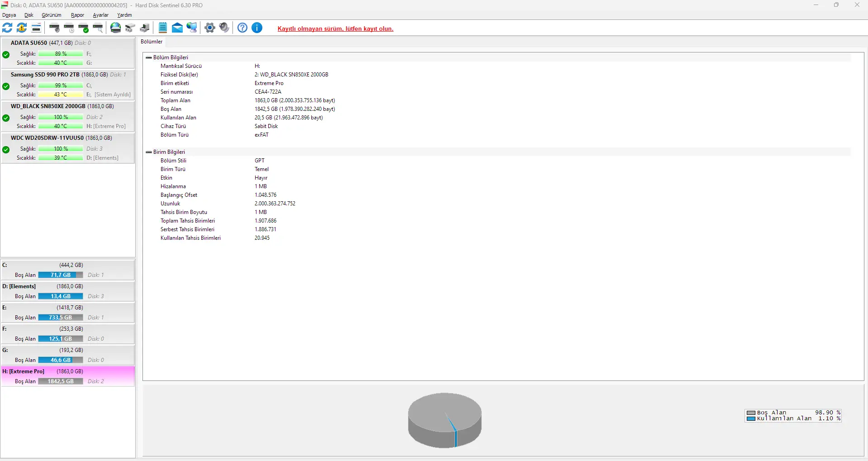The image size is (868, 461).
Task: Click the free space pie chart
Action: point(445,420)
